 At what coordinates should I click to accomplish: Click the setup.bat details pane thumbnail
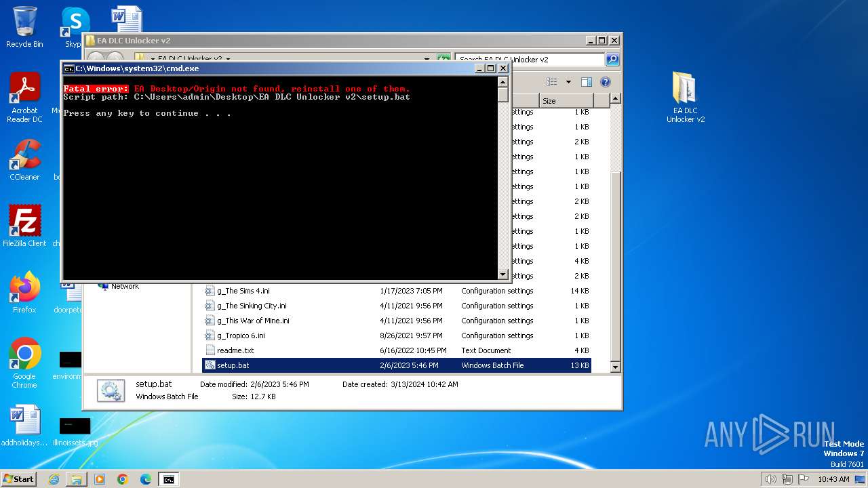click(111, 390)
